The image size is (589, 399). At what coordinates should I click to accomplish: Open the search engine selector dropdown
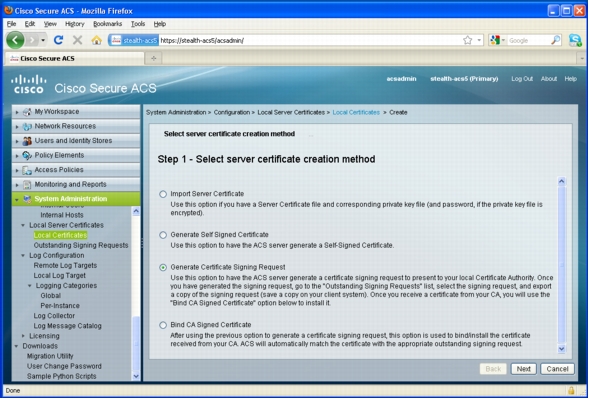coord(503,40)
